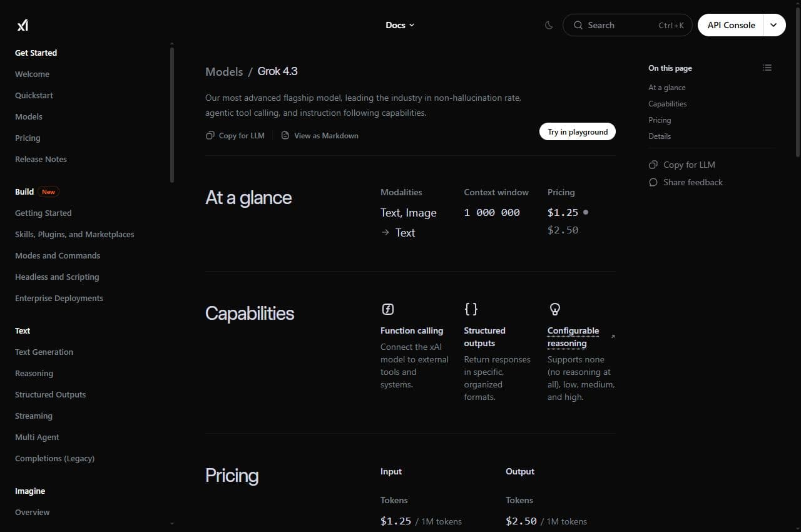The width and height of the screenshot is (801, 532).
Task: Expand the API Console dropdown arrow
Action: (774, 25)
